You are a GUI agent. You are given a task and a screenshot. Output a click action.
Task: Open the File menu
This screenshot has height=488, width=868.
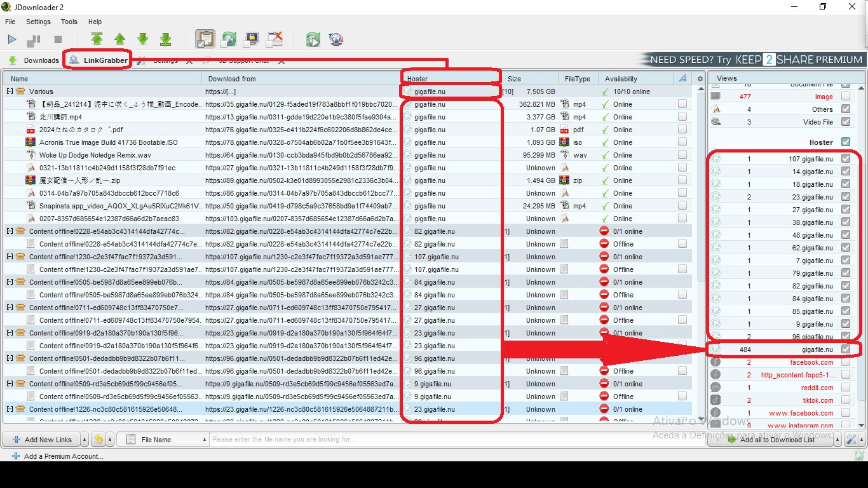(10, 22)
